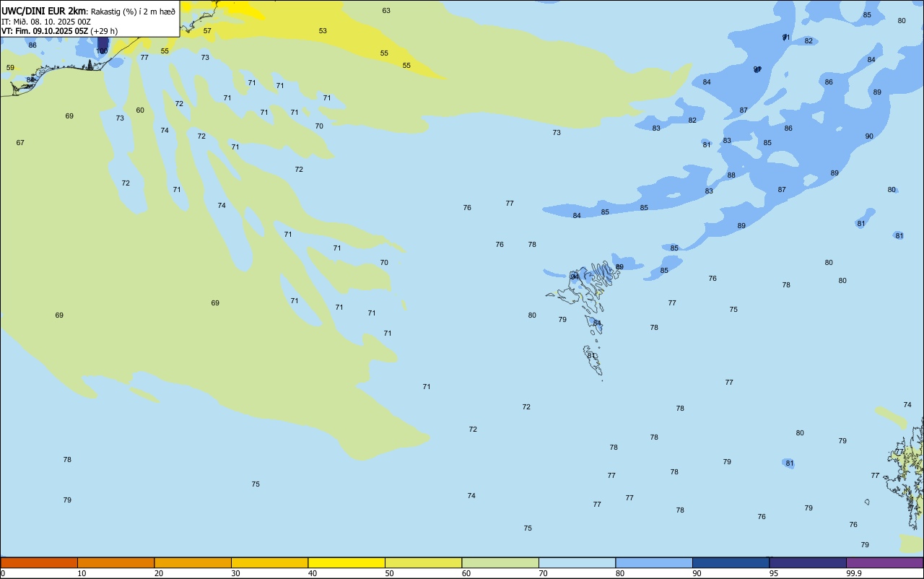Pick the 50–60 pale yellow legend swatch
Image resolution: width=924 pixels, height=579 pixels.
click(x=423, y=562)
